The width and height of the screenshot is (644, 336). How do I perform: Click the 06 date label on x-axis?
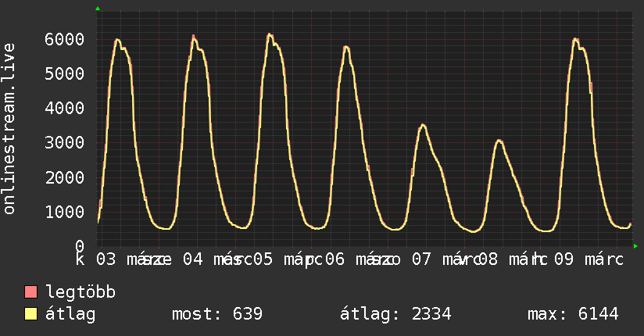(335, 259)
